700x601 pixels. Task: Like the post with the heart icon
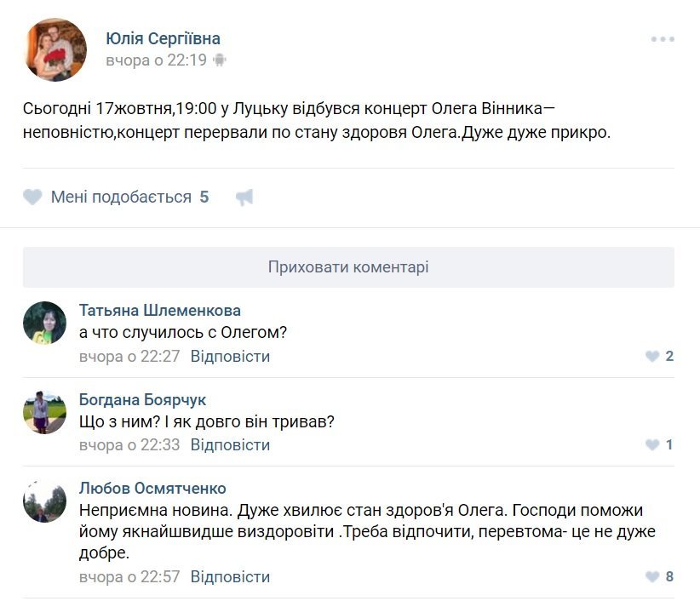[33, 197]
